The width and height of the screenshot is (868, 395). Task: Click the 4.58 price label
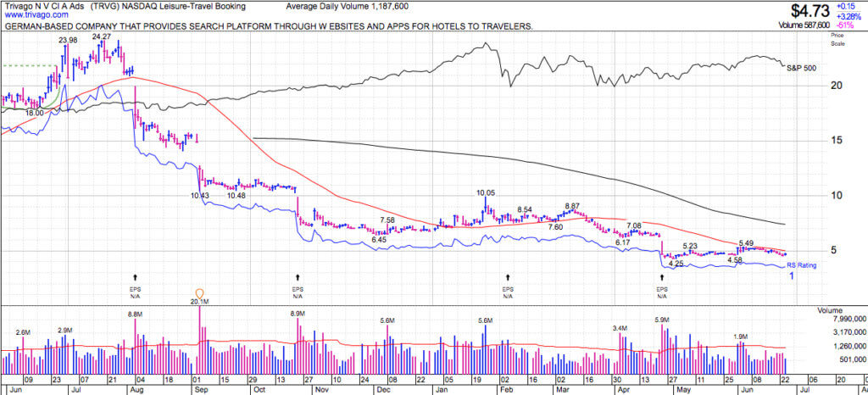click(x=735, y=259)
